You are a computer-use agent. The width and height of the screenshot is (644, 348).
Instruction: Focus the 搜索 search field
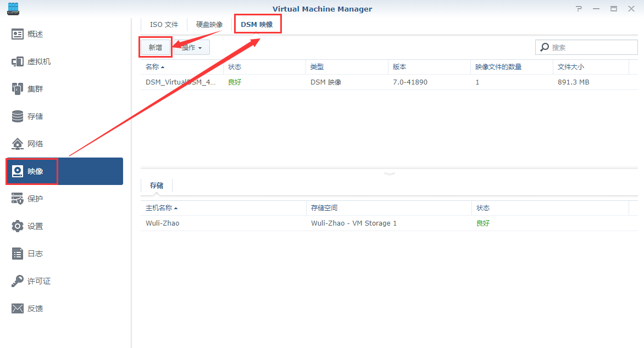point(586,47)
